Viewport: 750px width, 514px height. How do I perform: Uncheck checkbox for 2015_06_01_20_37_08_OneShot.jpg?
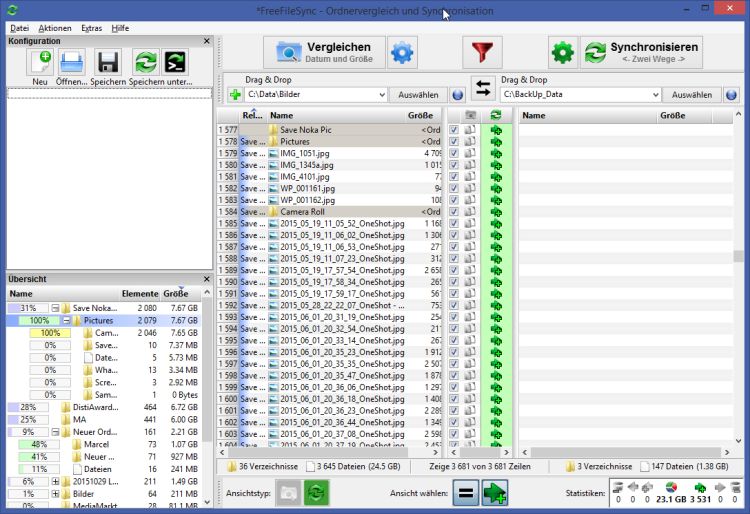point(454,434)
